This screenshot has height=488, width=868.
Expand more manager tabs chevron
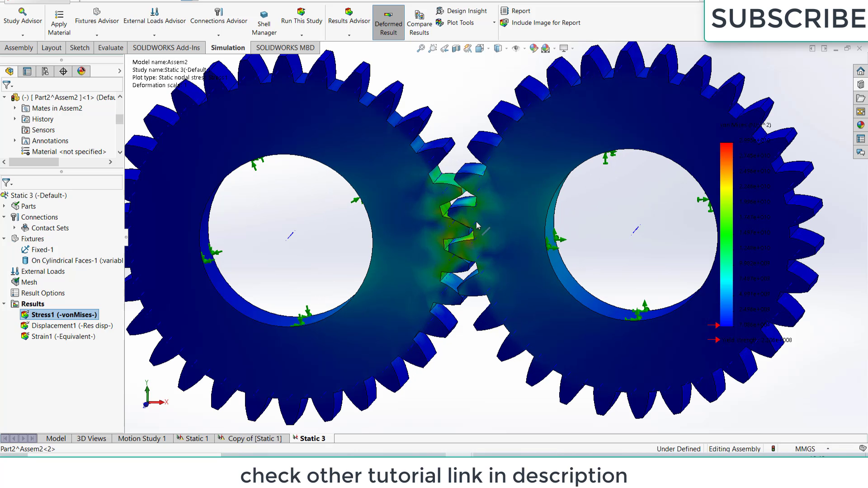click(x=119, y=71)
